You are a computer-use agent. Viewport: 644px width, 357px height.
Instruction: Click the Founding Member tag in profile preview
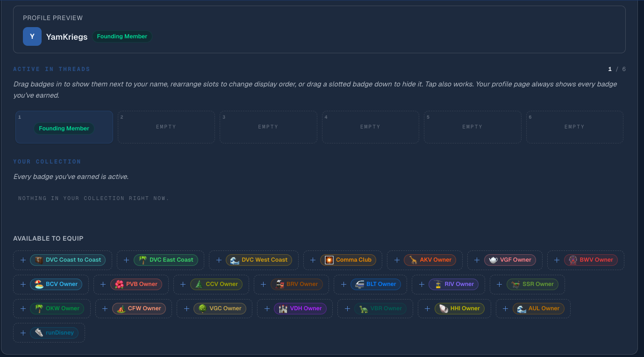[x=122, y=36]
